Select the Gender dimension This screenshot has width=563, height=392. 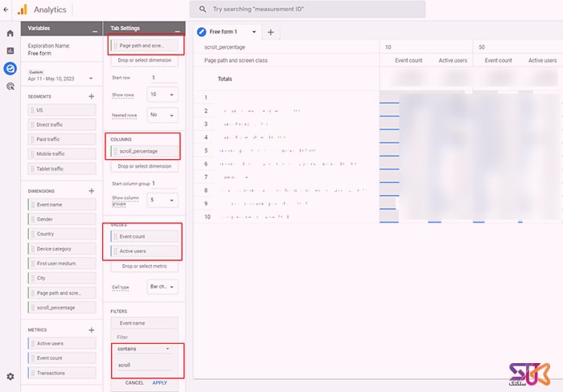[62, 219]
